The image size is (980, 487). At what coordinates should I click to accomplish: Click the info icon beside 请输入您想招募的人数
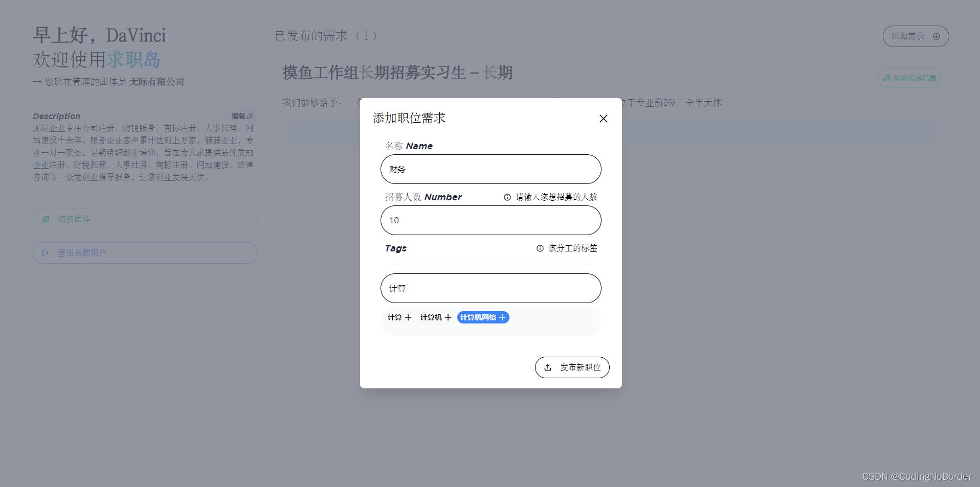(x=507, y=197)
